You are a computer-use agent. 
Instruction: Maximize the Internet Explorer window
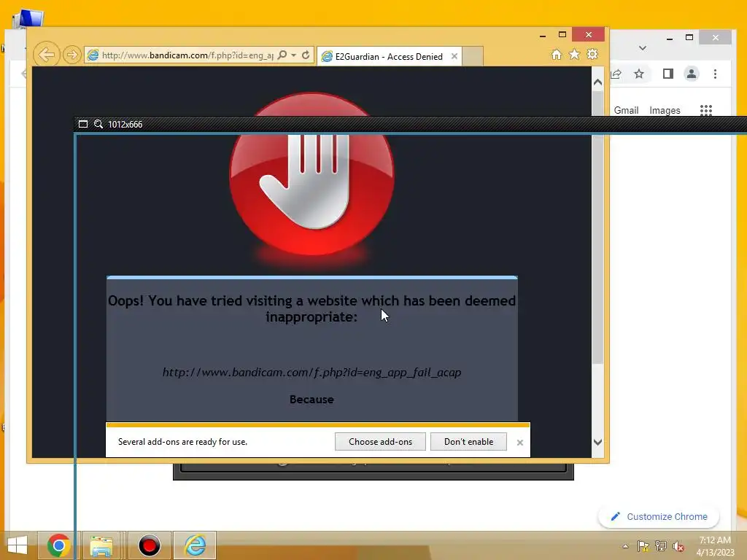[562, 35]
